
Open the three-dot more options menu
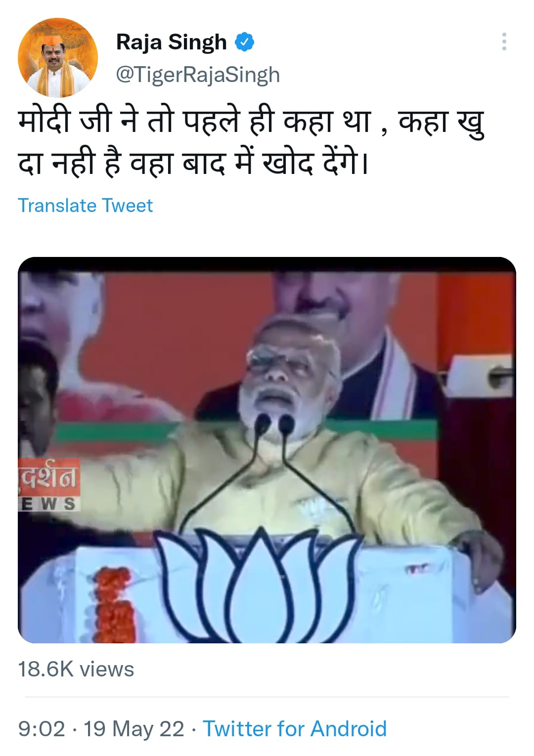pos(504,42)
